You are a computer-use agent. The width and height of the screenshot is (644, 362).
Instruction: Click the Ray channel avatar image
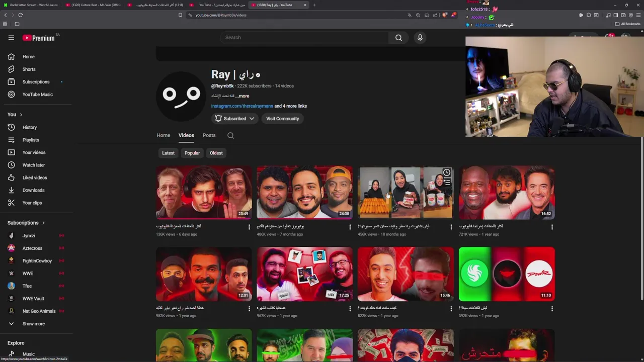(181, 96)
